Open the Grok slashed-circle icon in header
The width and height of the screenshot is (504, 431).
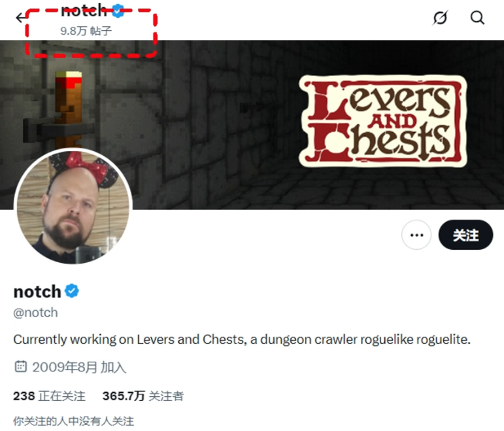pyautogui.click(x=440, y=18)
